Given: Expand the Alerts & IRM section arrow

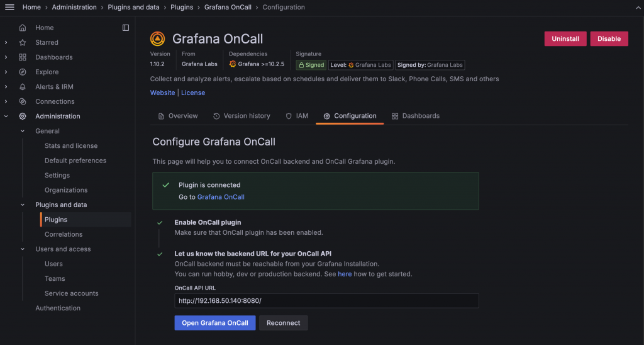Looking at the screenshot, I should tap(6, 87).
